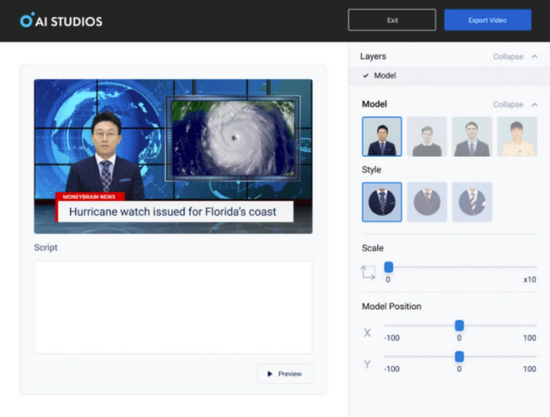The width and height of the screenshot is (550, 417).
Task: Collapse the Layers section chevron
Action: pos(534,56)
